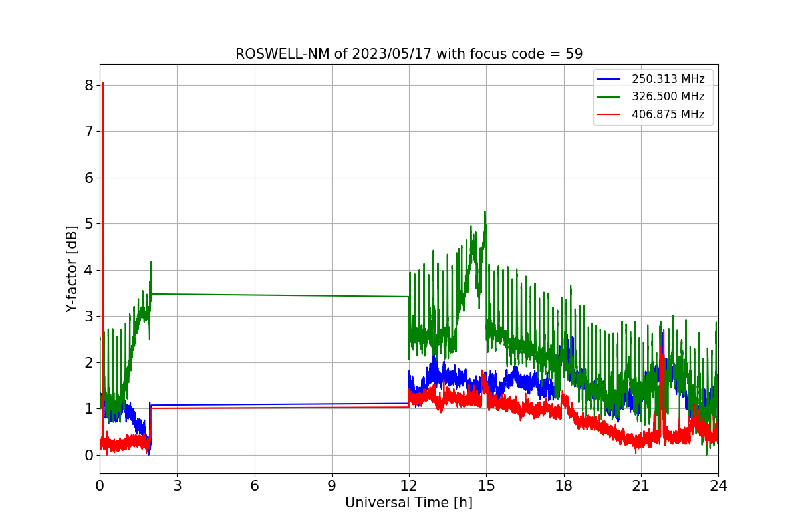The image size is (798, 532).
Task: Click y-axis tick label 6
Action: pos(89,178)
